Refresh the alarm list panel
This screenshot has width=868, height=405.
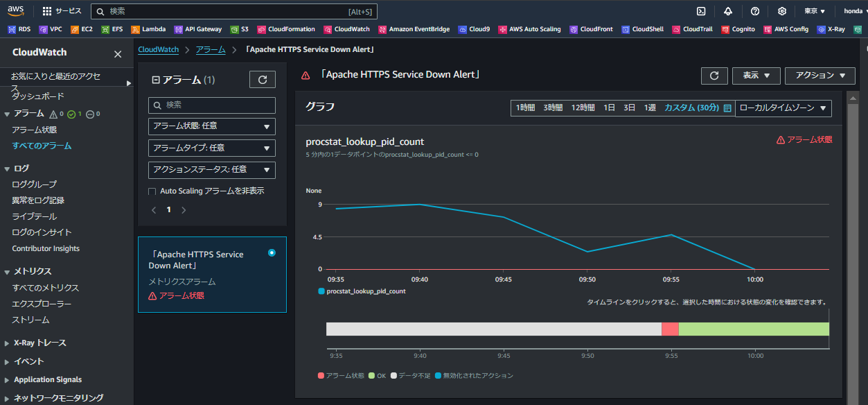pyautogui.click(x=262, y=79)
